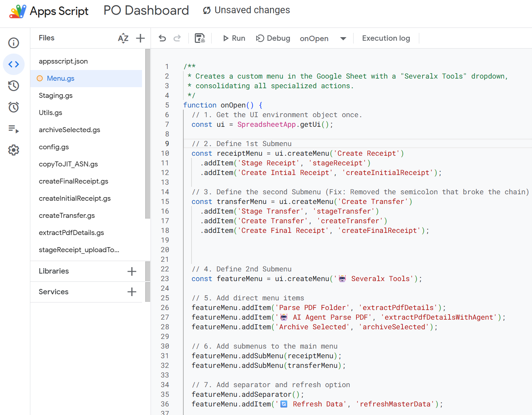Add a library with plus icon
532x415 pixels.
pyautogui.click(x=132, y=271)
